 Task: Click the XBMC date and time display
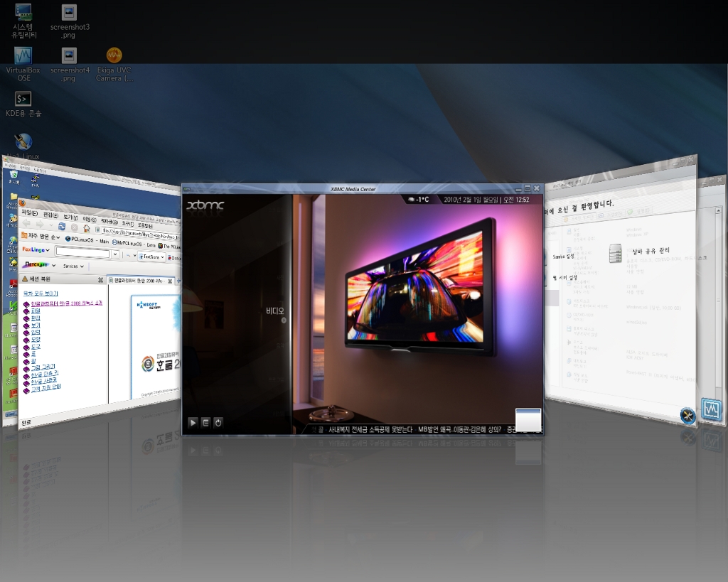coord(486,200)
